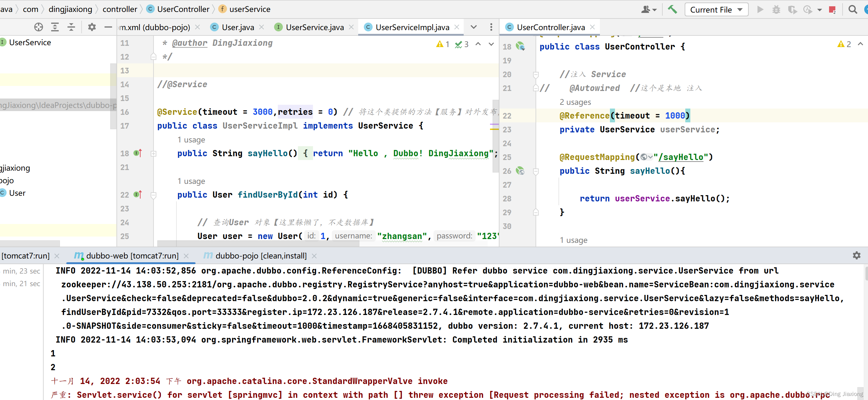
Task: Open the Current File run configuration dropdown
Action: coord(716,9)
